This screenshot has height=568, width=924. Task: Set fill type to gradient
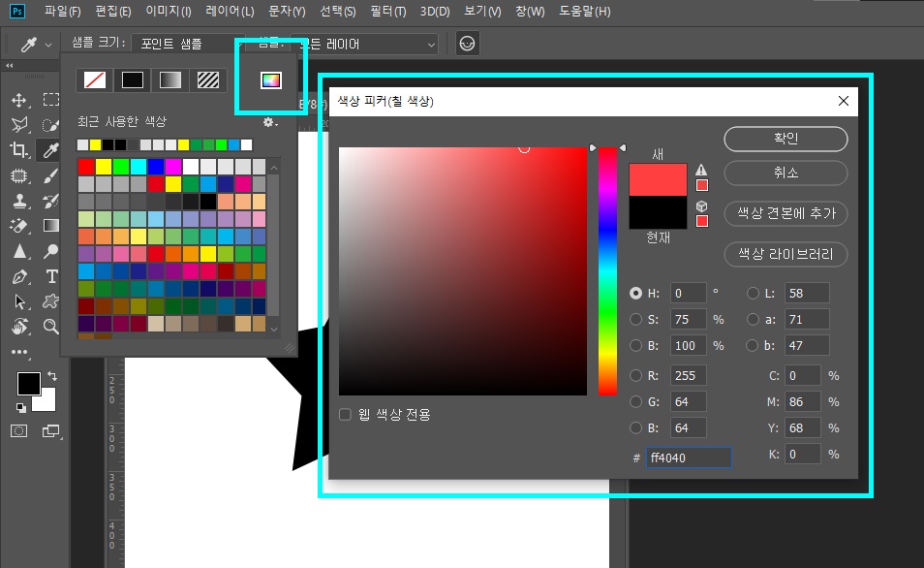169,79
